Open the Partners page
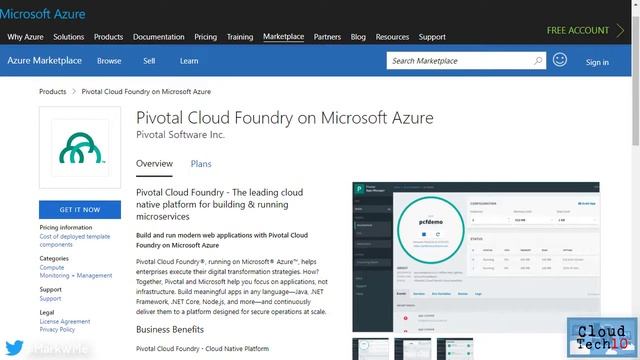The image size is (640, 360). click(x=327, y=37)
